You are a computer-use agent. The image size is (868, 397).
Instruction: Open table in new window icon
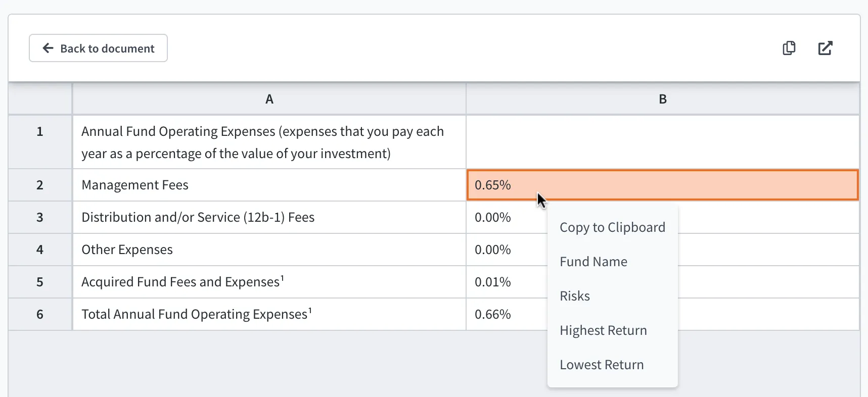click(x=825, y=48)
